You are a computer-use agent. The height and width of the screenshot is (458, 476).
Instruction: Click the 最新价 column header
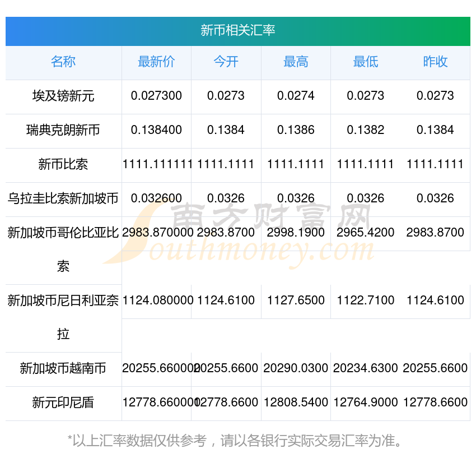156,62
